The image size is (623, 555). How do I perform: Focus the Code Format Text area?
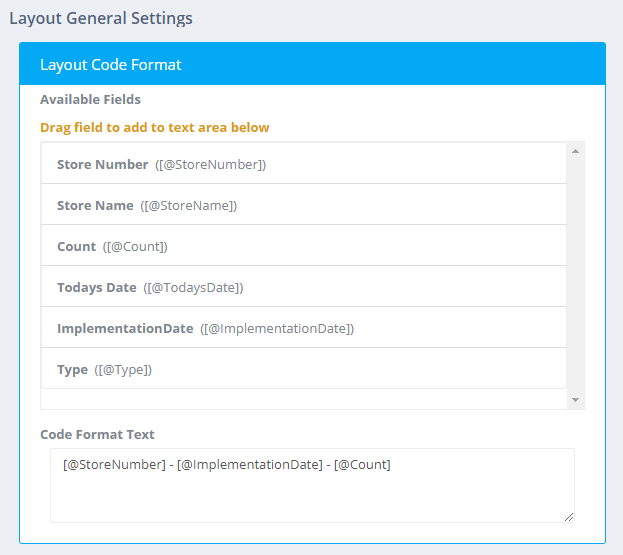point(312,494)
